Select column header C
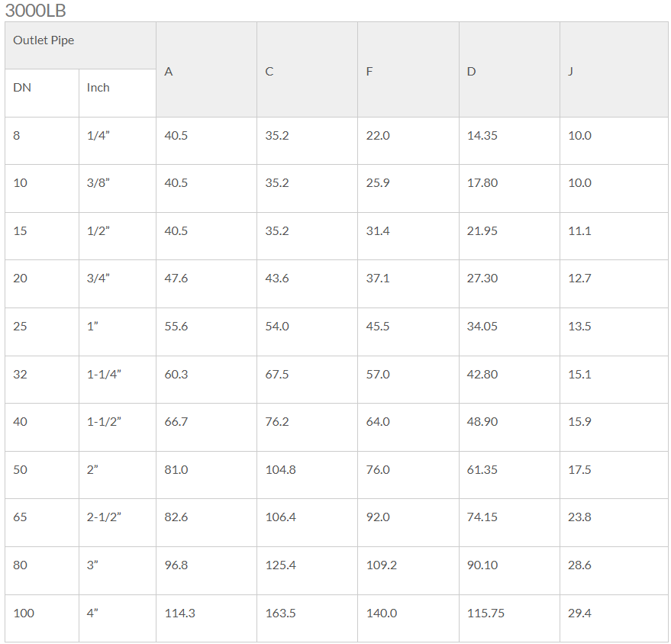This screenshot has height=644, width=671. [308, 69]
